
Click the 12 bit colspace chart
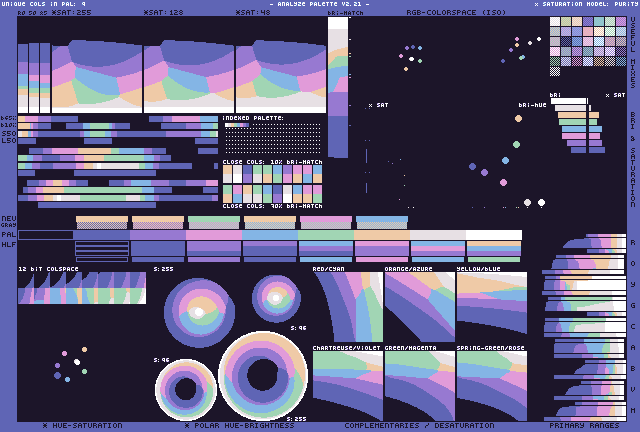(x=82, y=288)
